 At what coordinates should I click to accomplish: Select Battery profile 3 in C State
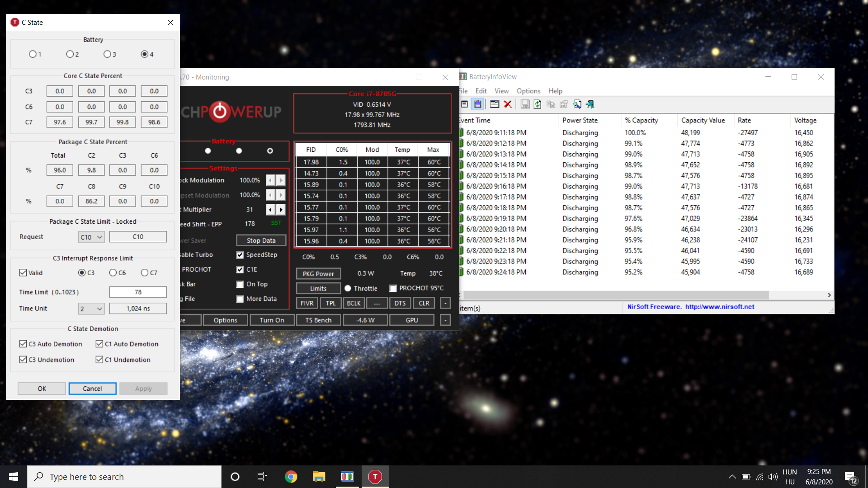[x=107, y=54]
